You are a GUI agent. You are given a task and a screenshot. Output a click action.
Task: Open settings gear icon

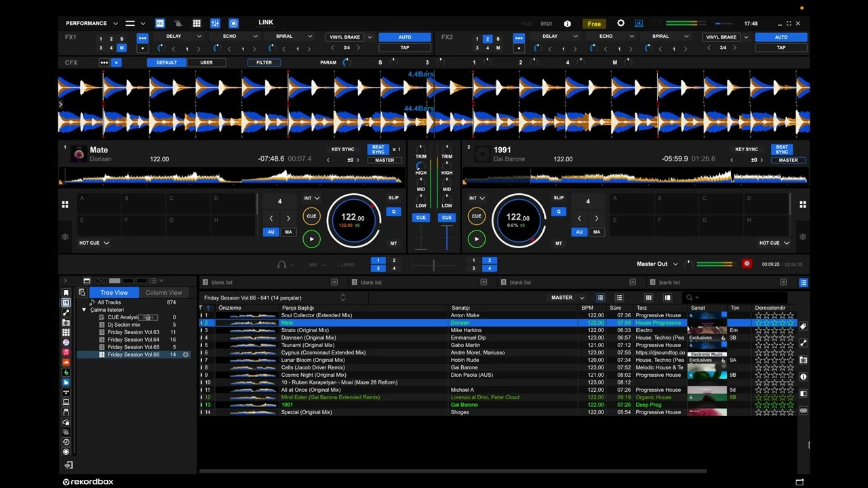pos(620,23)
